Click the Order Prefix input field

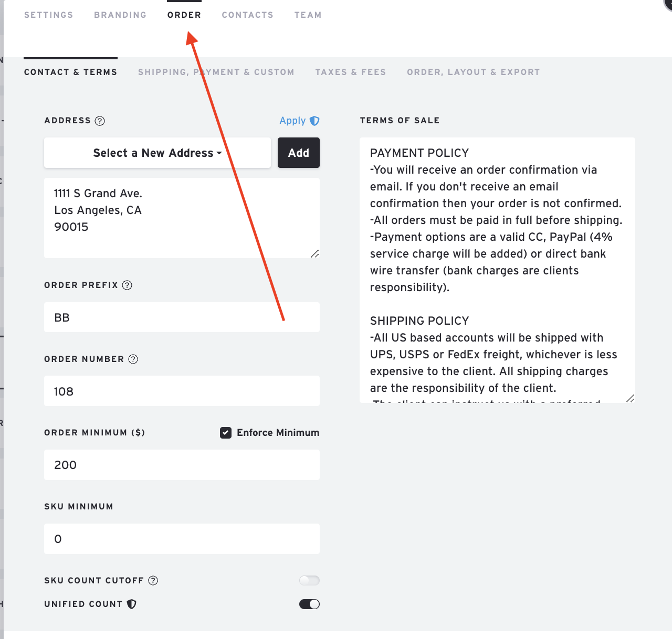coord(182,317)
